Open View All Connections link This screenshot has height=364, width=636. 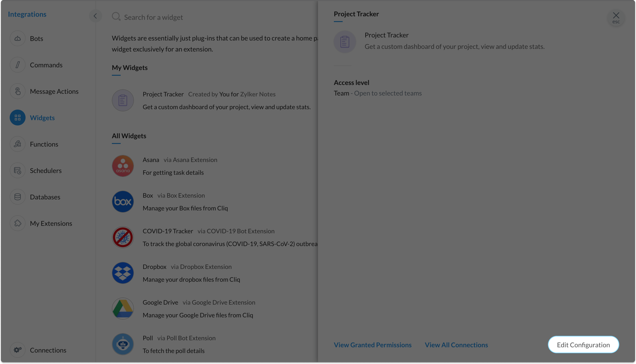tap(456, 345)
